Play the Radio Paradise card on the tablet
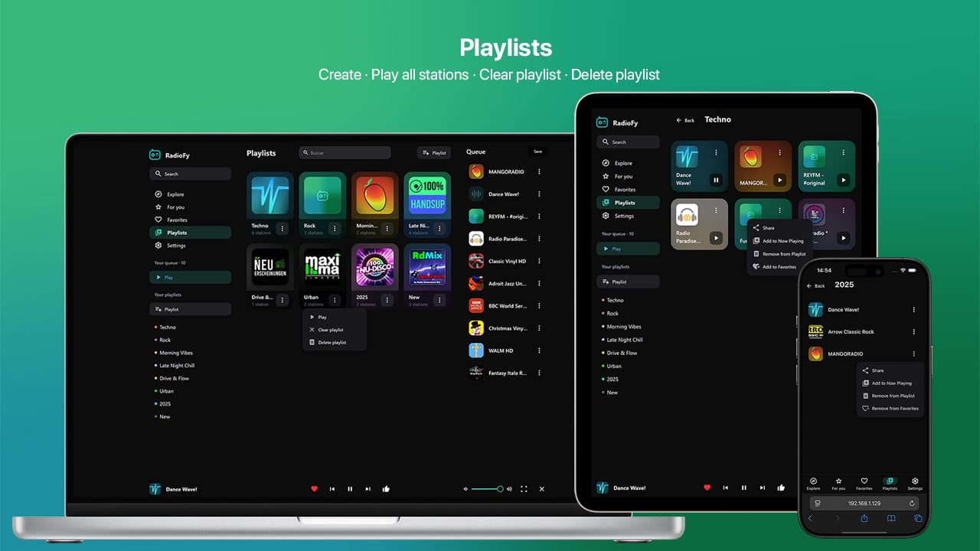This screenshot has height=551, width=980. 717,238
